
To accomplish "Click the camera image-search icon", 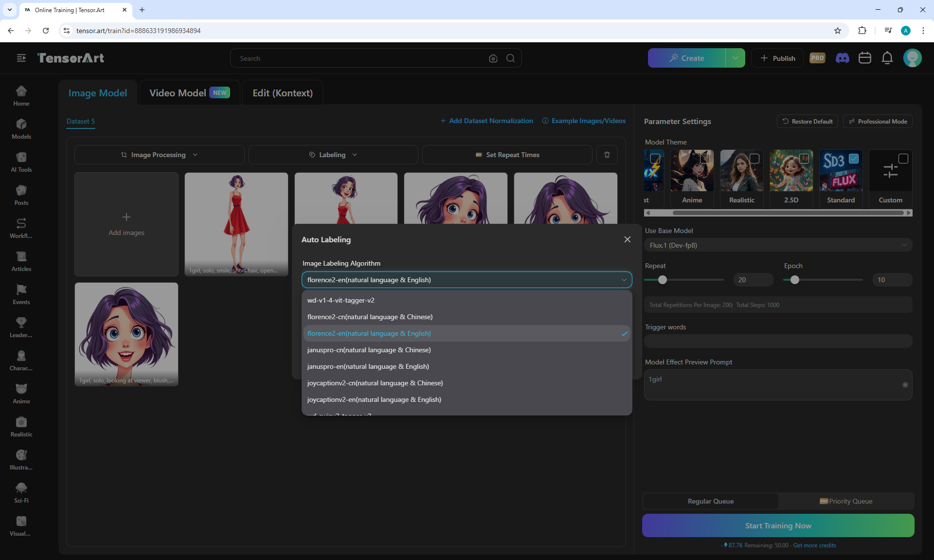I will point(493,58).
